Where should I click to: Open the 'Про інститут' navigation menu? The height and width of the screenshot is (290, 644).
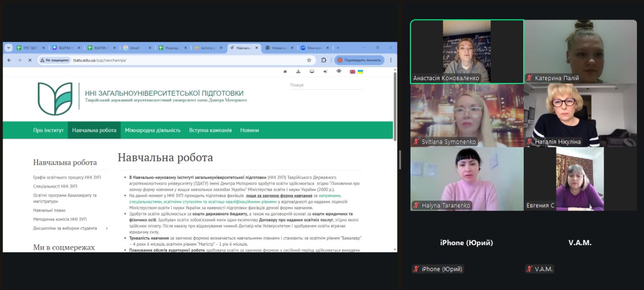(48, 130)
